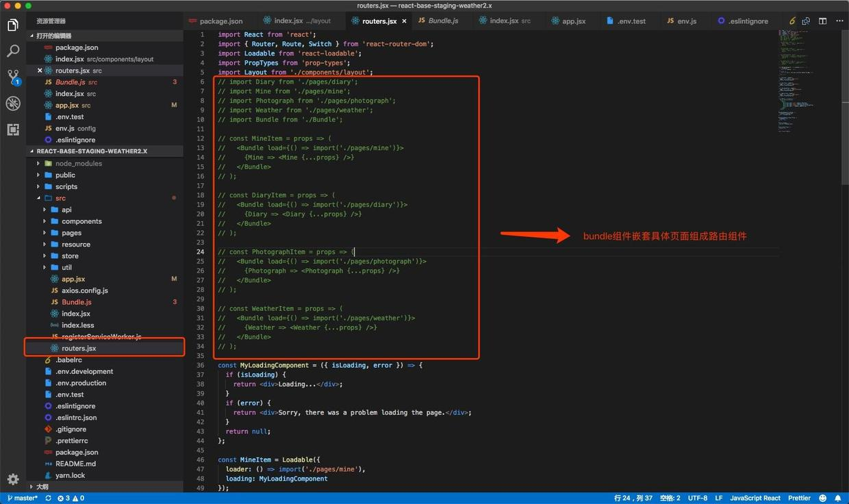Collapse the 打开的编辑器 section
This screenshot has width=849, height=504.
coord(105,36)
